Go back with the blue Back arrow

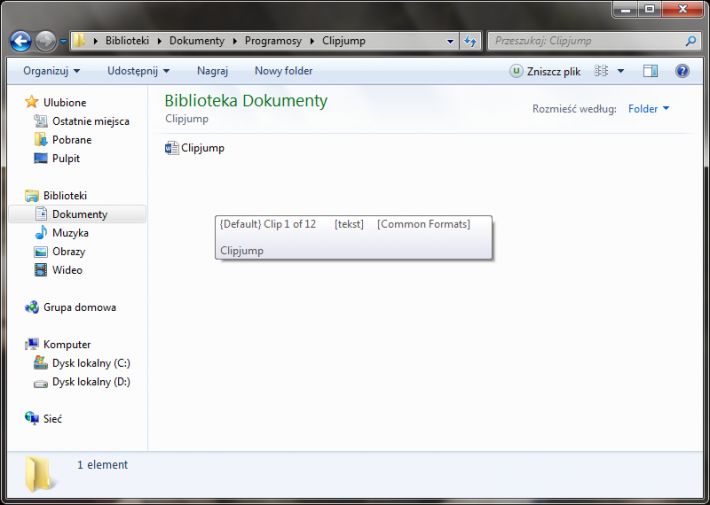[21, 41]
